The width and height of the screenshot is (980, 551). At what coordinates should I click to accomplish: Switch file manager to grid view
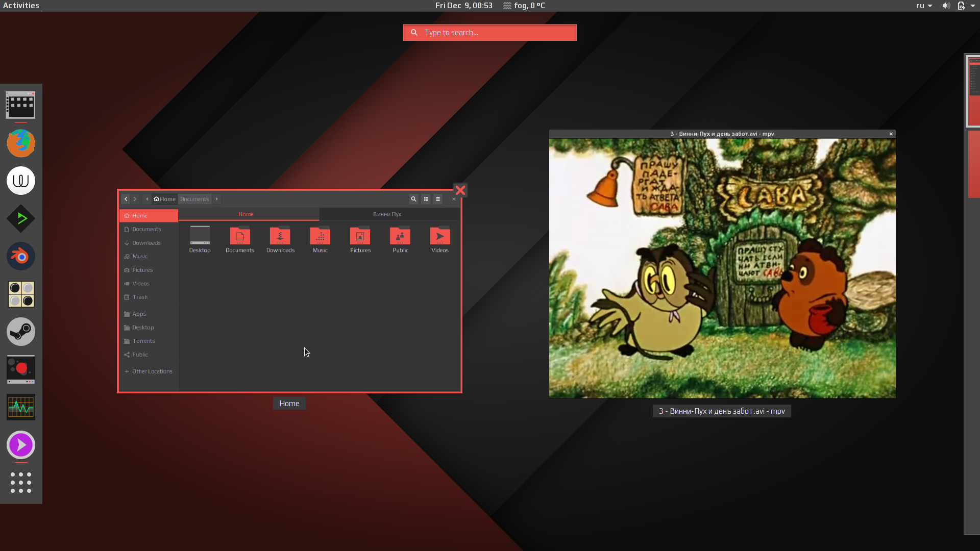tap(426, 199)
